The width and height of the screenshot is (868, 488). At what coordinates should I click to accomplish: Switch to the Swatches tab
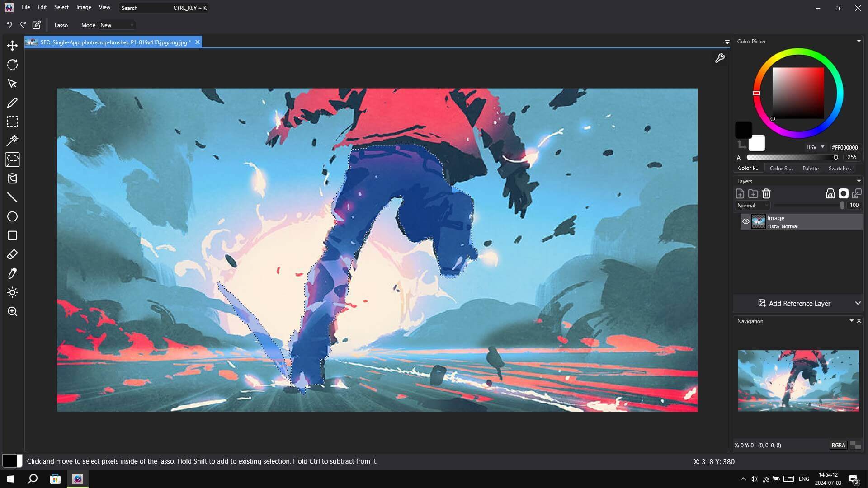pyautogui.click(x=840, y=168)
